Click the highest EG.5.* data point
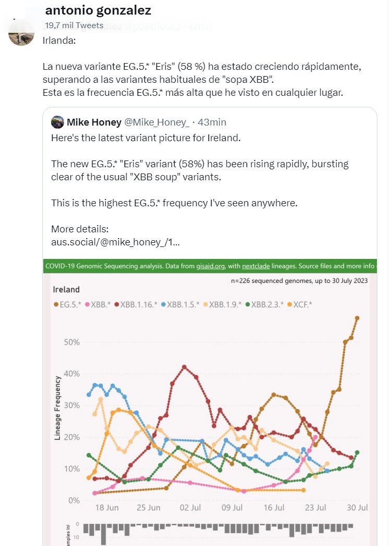392x546 pixels. pos(357,318)
